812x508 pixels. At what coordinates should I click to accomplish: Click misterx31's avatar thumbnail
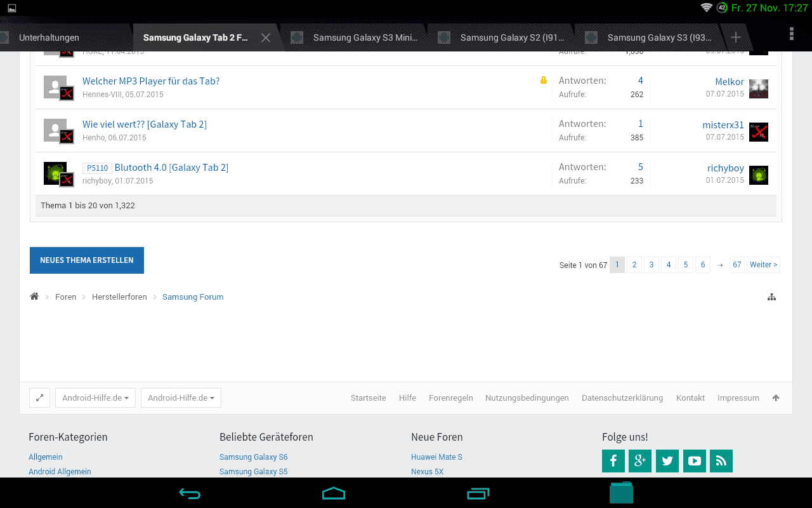[x=759, y=132]
